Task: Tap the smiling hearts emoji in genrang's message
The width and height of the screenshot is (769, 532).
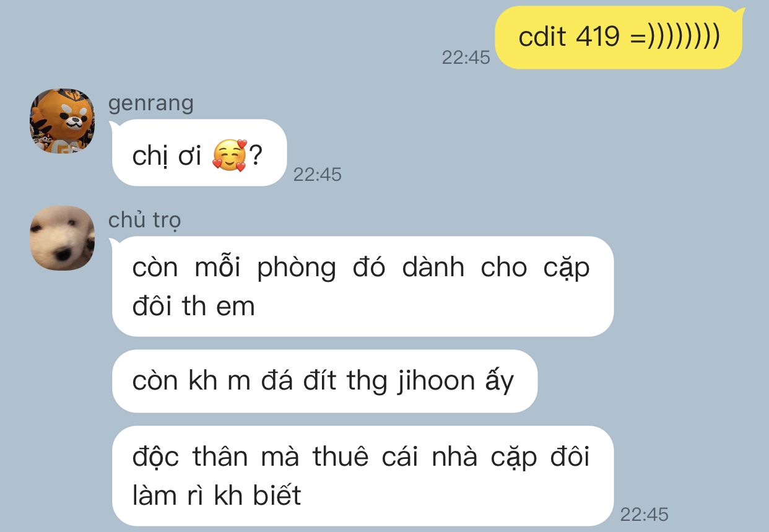Action: pyautogui.click(x=229, y=155)
